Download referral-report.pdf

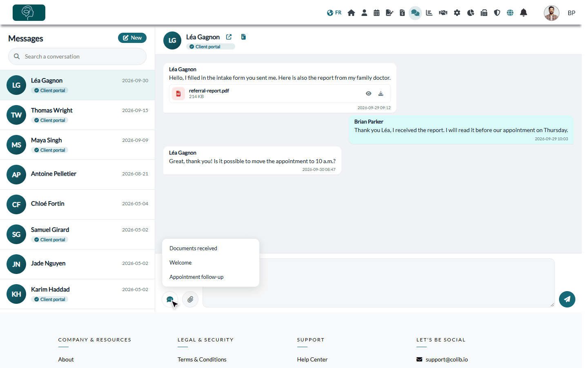(381, 94)
